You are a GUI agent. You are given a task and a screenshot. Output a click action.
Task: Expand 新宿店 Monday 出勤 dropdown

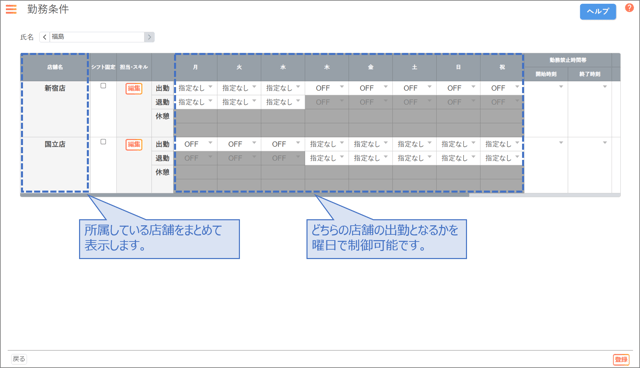click(x=196, y=88)
